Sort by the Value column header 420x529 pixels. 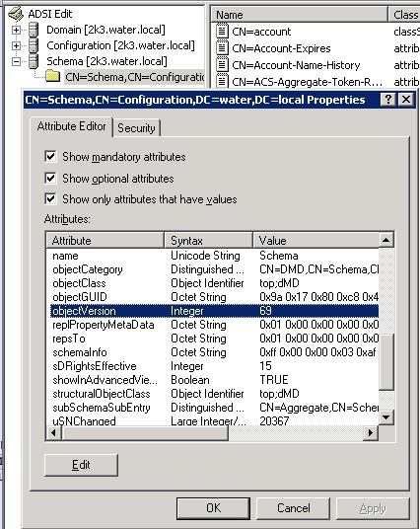click(315, 241)
